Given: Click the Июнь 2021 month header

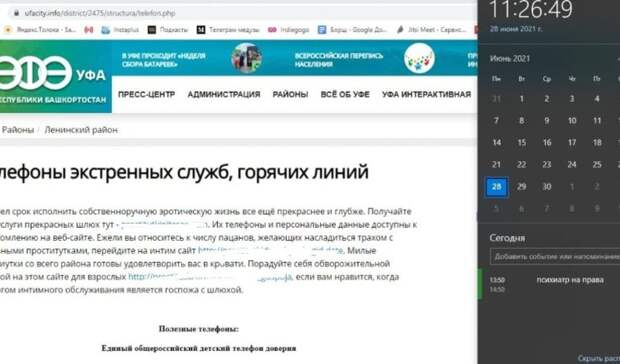Looking at the screenshot, I should [510, 58].
